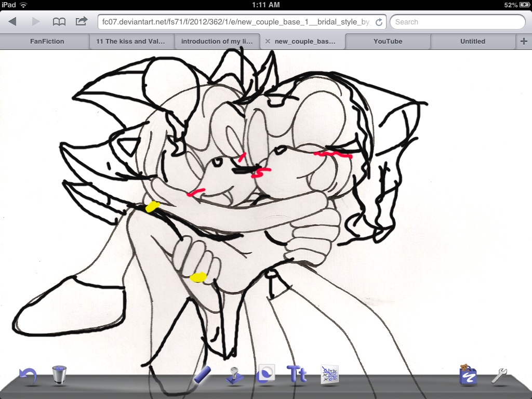Screen dimensions: 532x399
Task: Click the deviantart URL address field
Action: click(x=242, y=22)
